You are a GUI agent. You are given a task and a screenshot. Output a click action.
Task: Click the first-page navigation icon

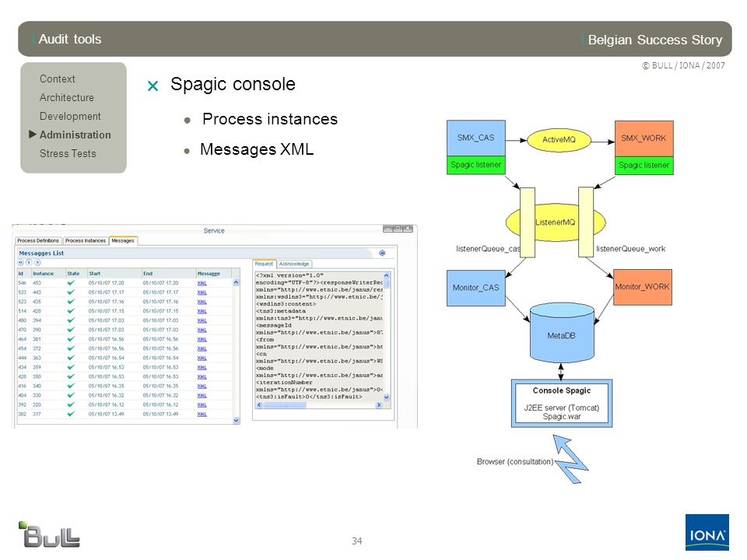coord(20,262)
